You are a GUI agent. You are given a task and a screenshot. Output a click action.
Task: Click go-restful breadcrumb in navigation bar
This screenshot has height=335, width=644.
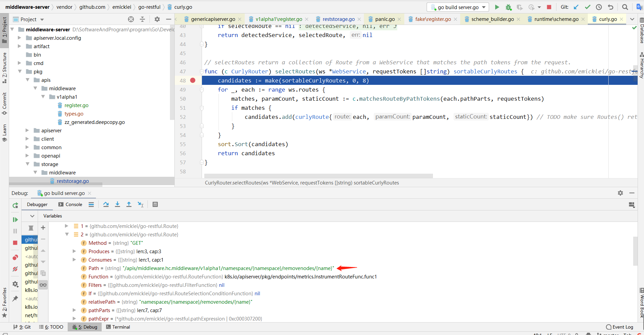[x=149, y=7]
